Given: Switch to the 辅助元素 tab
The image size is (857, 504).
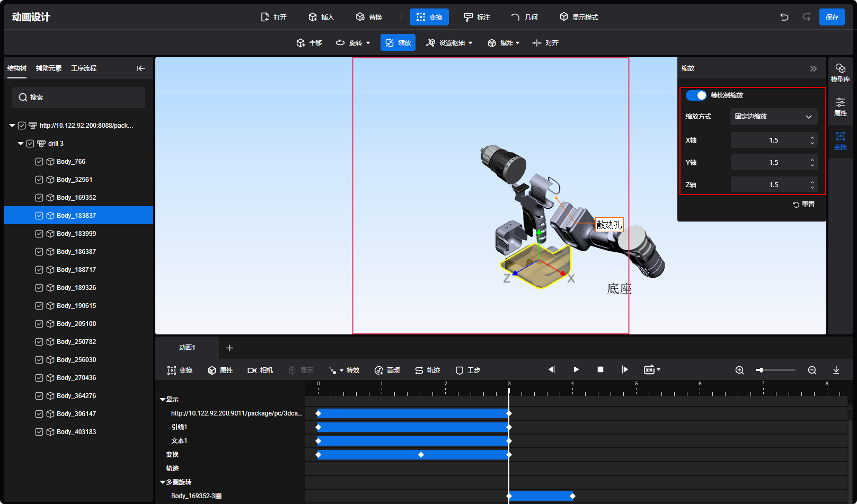Looking at the screenshot, I should coord(49,68).
